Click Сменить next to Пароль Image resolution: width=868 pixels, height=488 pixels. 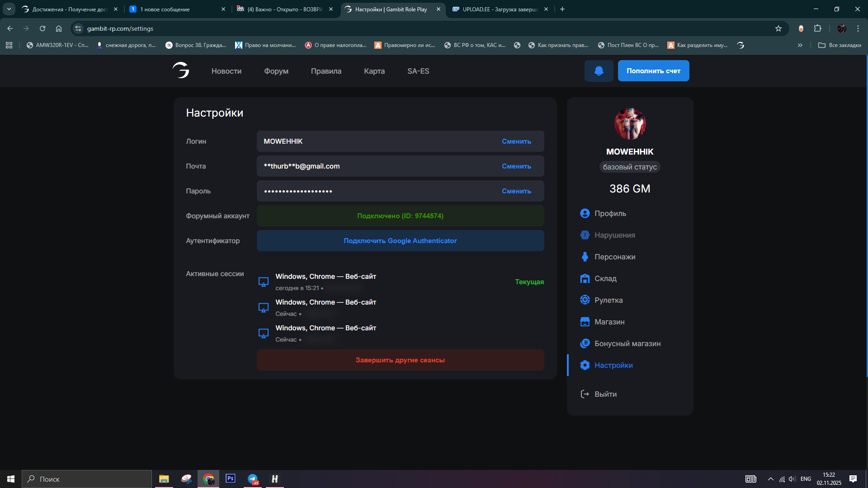516,191
